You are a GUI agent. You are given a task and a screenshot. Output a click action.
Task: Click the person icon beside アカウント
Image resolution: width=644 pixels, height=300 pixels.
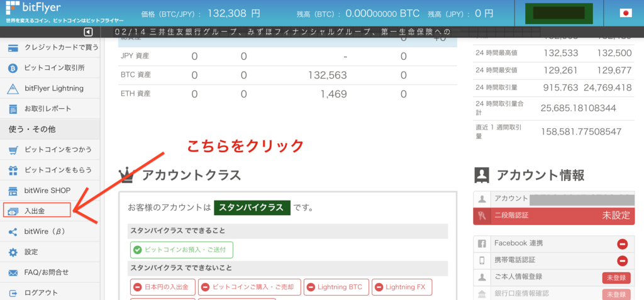tap(482, 199)
